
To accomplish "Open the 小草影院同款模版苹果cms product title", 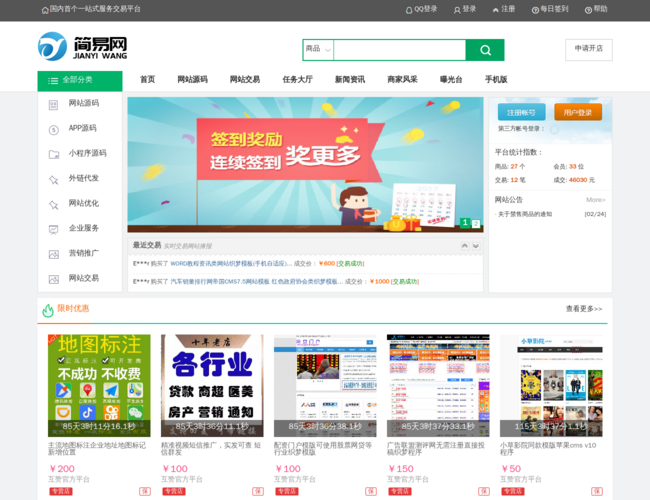I will pyautogui.click(x=548, y=449).
